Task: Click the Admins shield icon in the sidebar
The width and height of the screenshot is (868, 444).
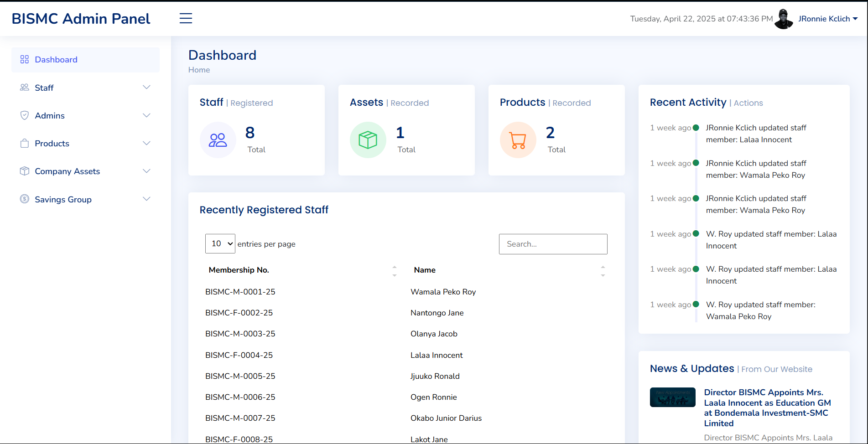Action: (x=25, y=115)
